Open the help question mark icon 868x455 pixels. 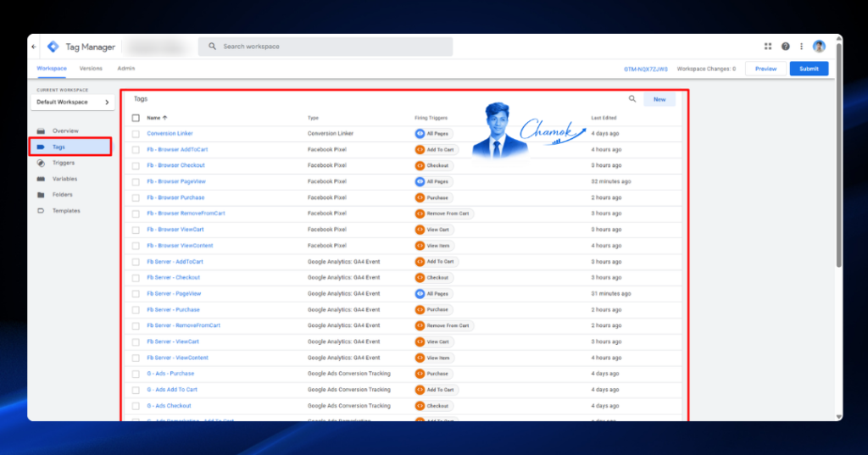click(x=786, y=47)
